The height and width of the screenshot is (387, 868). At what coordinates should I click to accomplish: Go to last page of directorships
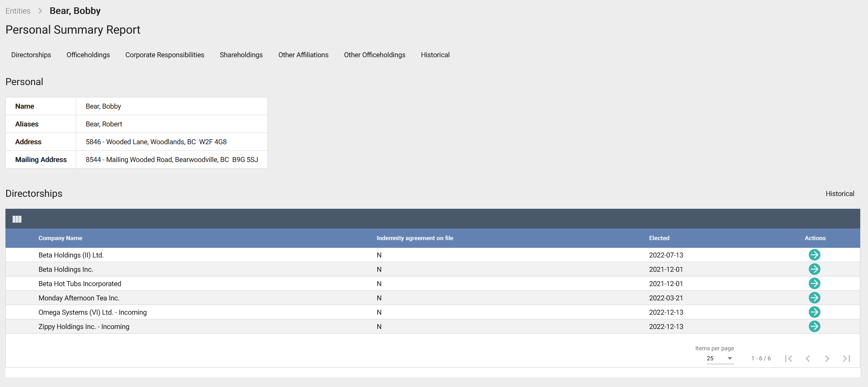pyautogui.click(x=846, y=358)
